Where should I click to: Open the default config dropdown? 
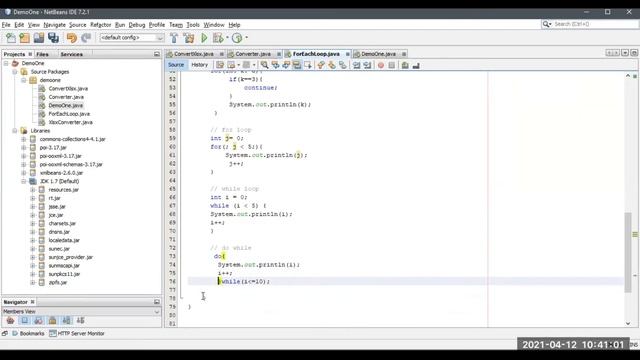coord(132,38)
